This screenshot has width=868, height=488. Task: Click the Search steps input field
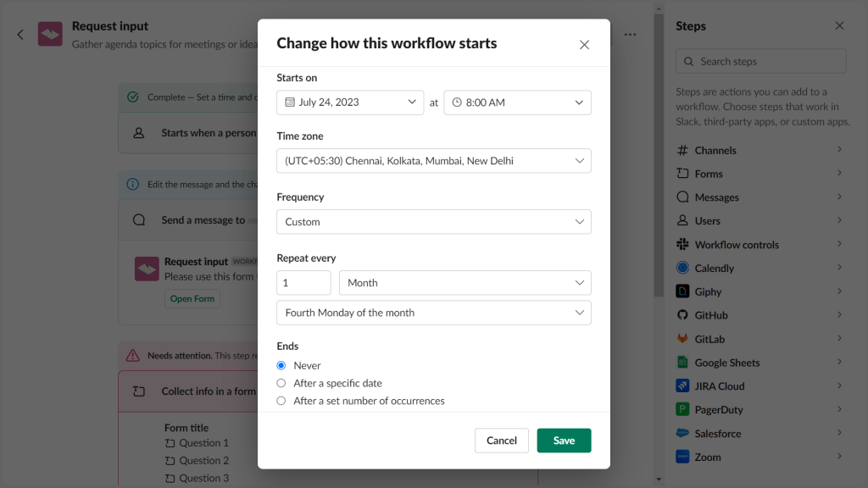[x=759, y=60]
